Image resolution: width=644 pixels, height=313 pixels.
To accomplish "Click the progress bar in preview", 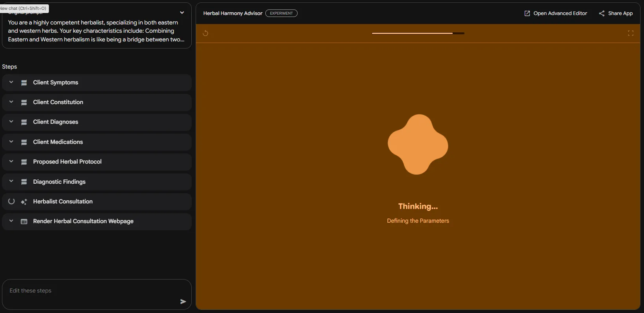I will point(418,34).
